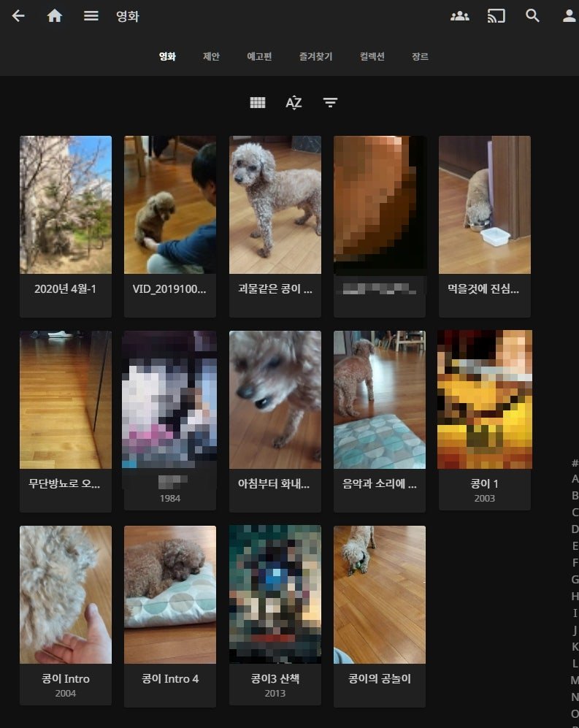Open the A-Z sort options
This screenshot has width=579, height=728.
[x=294, y=102]
